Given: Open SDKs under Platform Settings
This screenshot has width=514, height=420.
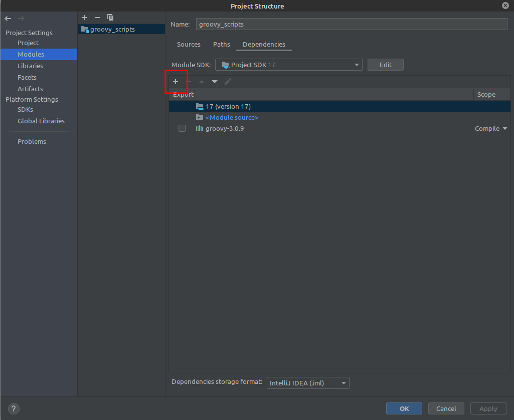Looking at the screenshot, I should click(25, 109).
